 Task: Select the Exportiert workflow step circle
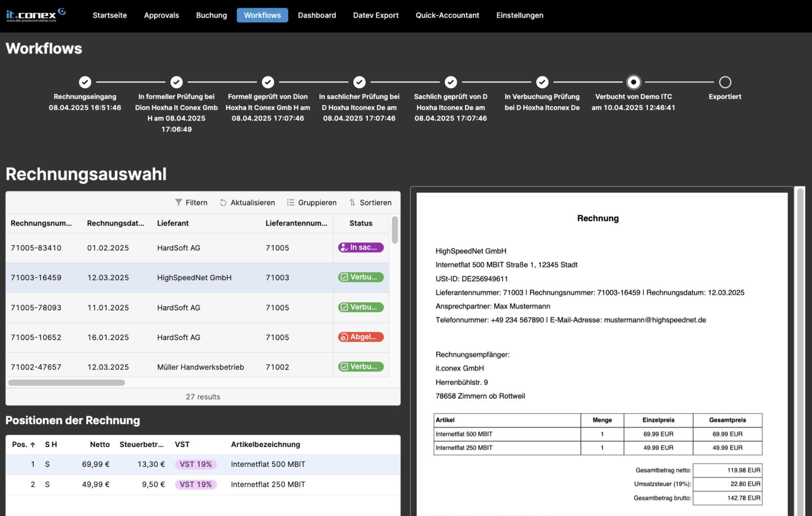pos(725,82)
